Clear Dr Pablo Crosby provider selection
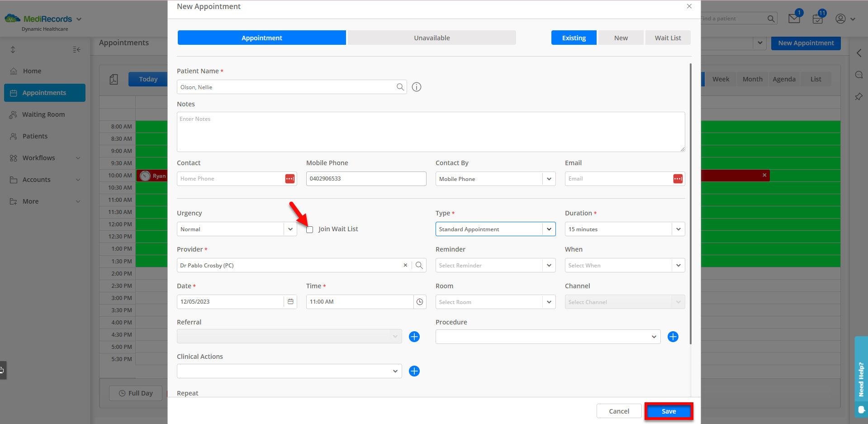Viewport: 868px width, 424px height. [x=405, y=265]
